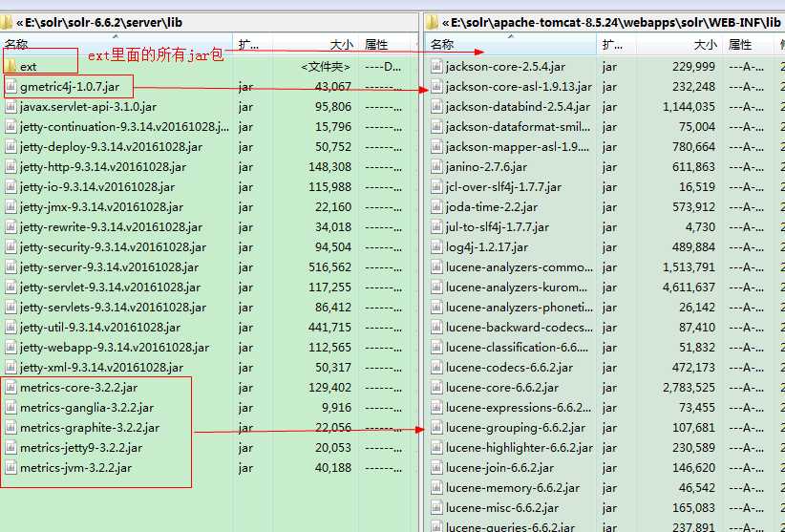This screenshot has width=785, height=532.
Task: Sort left pane by 扩... extension column header
Action: pos(253,44)
